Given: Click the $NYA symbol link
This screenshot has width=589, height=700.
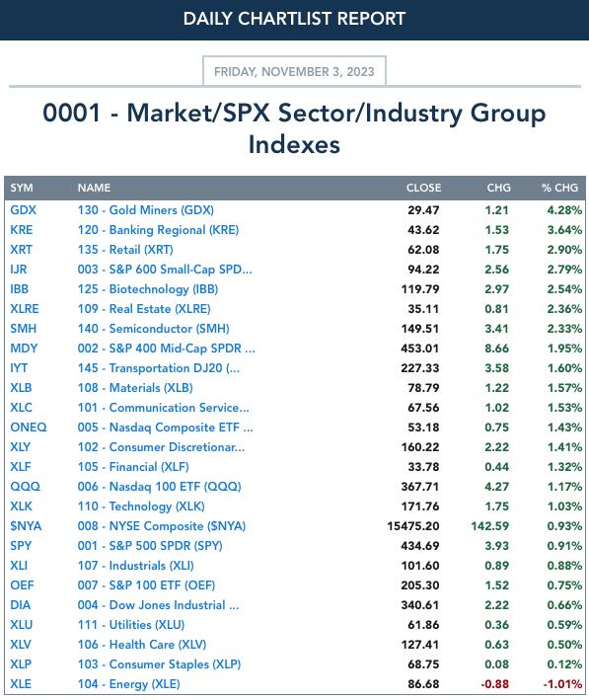Looking at the screenshot, I should coord(26,526).
